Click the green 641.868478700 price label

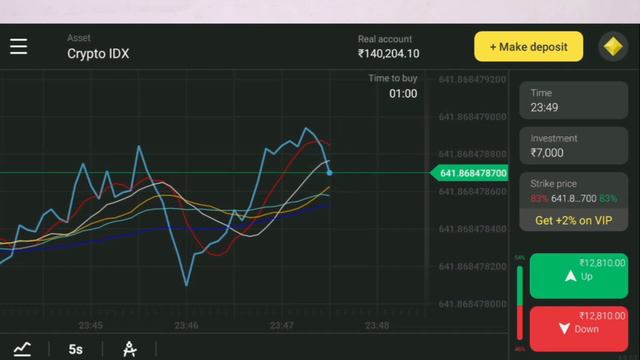click(x=469, y=173)
